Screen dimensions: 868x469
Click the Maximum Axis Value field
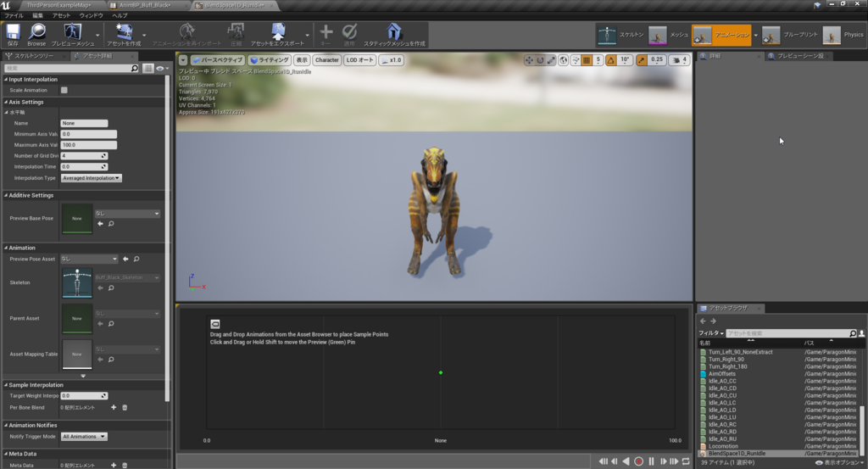click(88, 144)
